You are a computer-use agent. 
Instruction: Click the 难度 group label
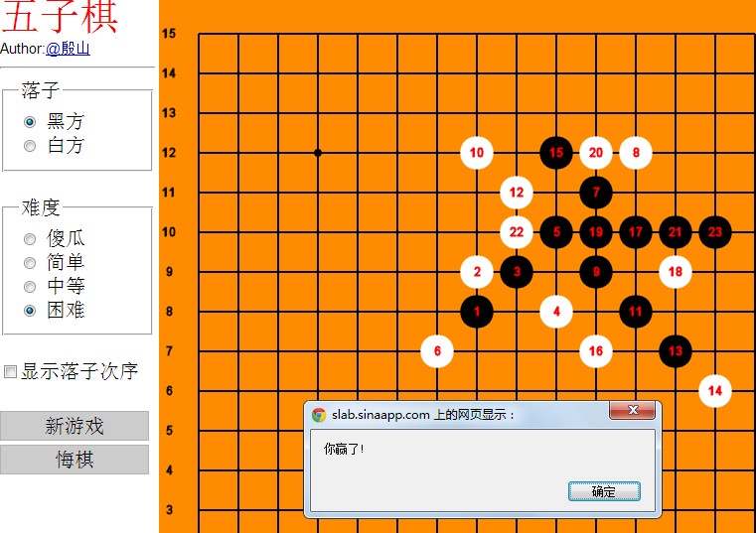point(41,207)
